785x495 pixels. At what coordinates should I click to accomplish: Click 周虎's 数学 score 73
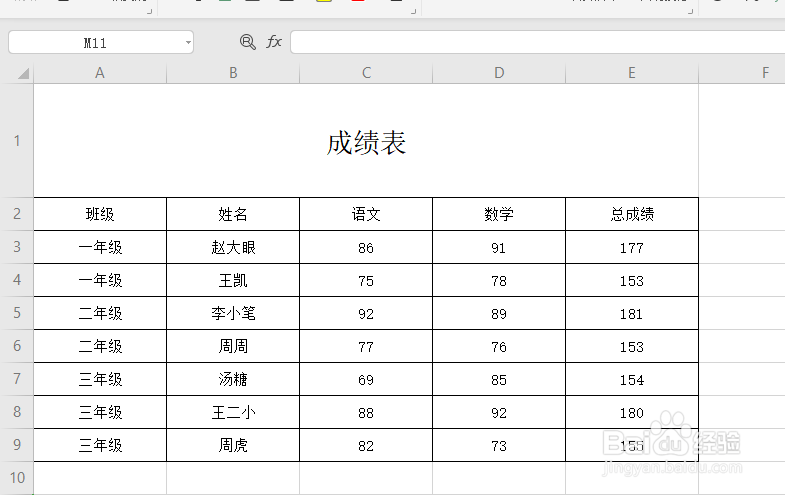pos(499,445)
